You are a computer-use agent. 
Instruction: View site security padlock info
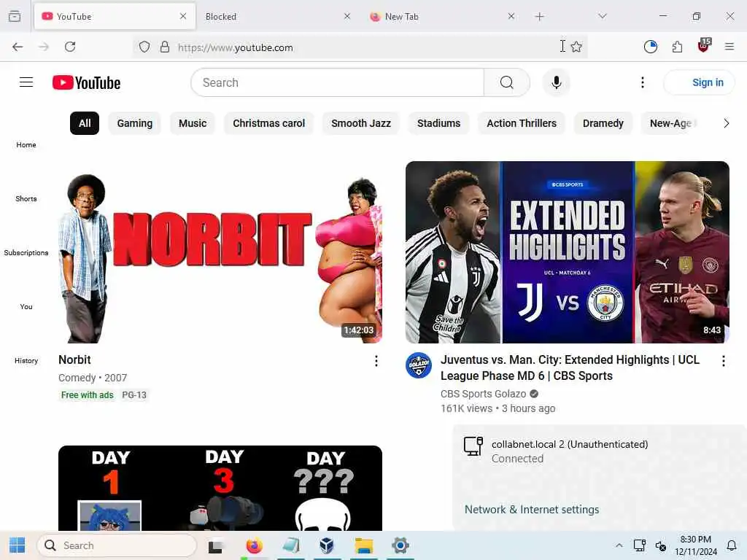[x=165, y=47]
